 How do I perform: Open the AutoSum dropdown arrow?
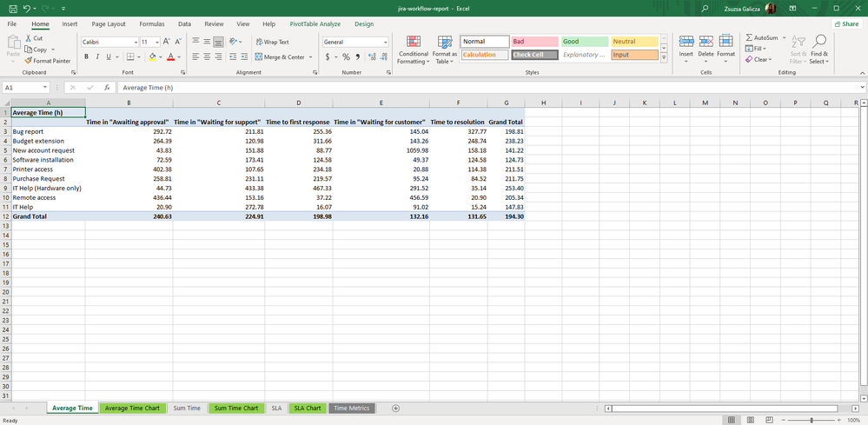[x=784, y=37]
